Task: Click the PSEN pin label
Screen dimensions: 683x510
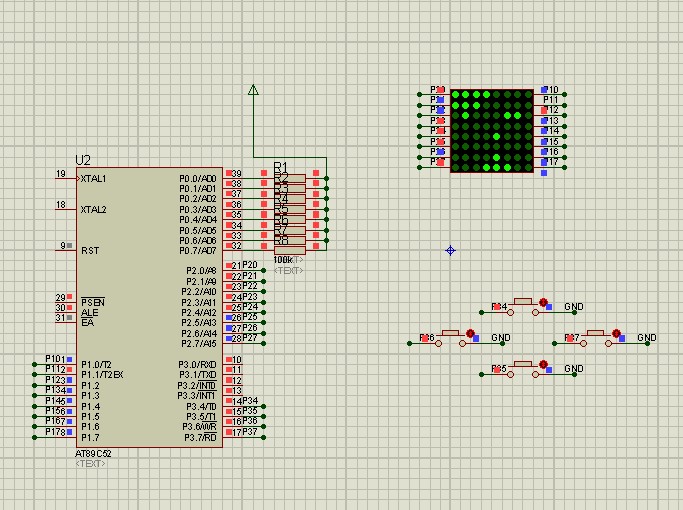Action: pyautogui.click(x=93, y=302)
